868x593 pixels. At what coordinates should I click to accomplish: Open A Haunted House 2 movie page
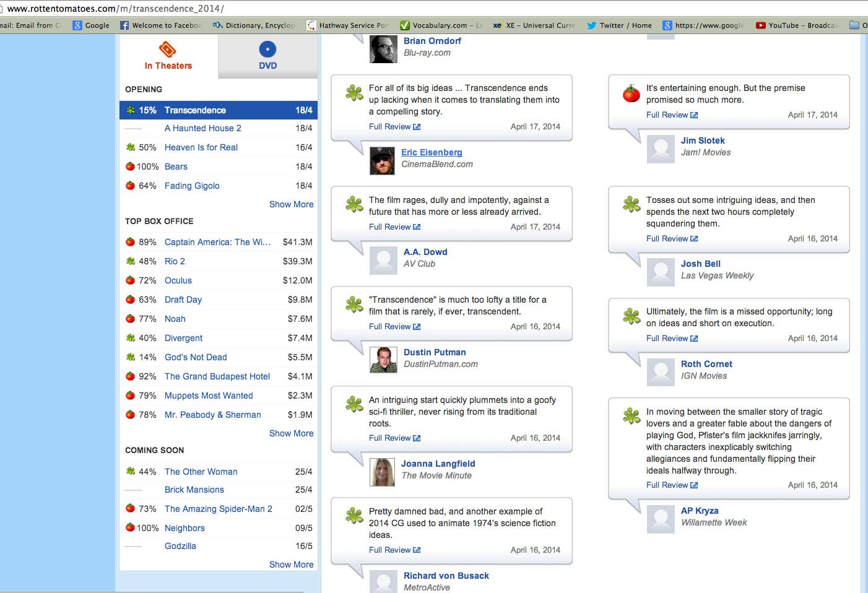coord(203,128)
